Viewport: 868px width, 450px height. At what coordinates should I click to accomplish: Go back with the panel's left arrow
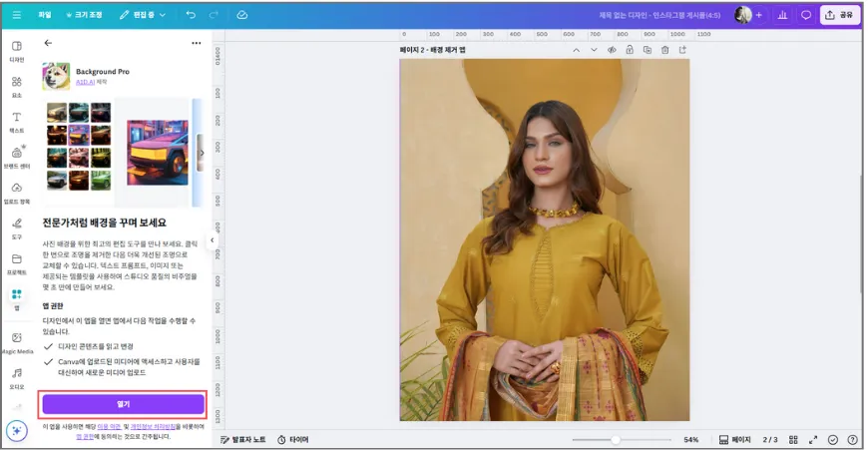point(48,43)
